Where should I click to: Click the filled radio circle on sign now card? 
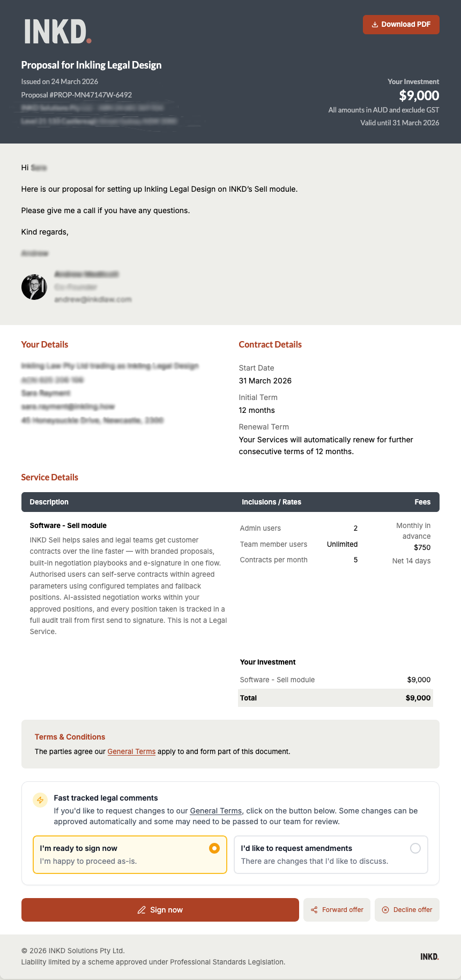[214, 848]
